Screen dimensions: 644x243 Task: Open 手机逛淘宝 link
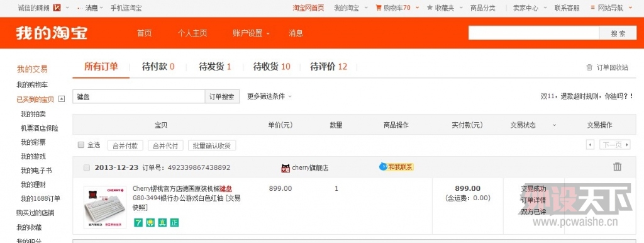point(126,8)
